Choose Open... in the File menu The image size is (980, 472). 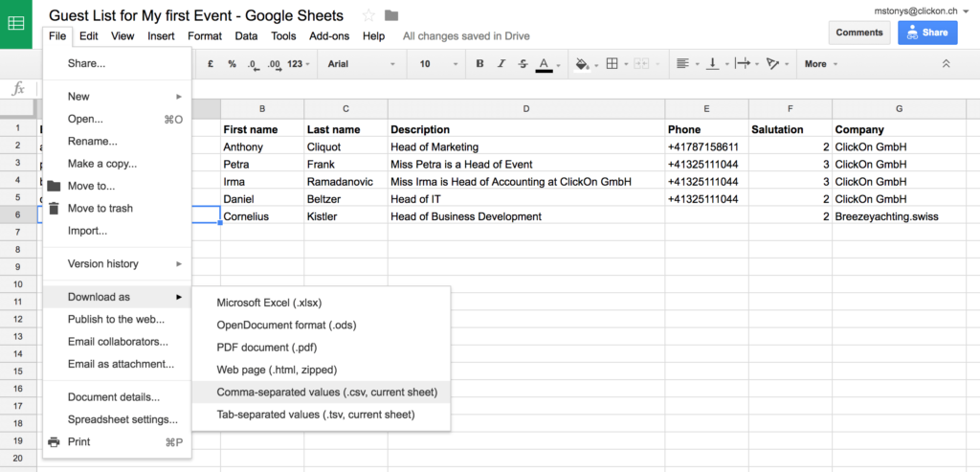point(118,119)
